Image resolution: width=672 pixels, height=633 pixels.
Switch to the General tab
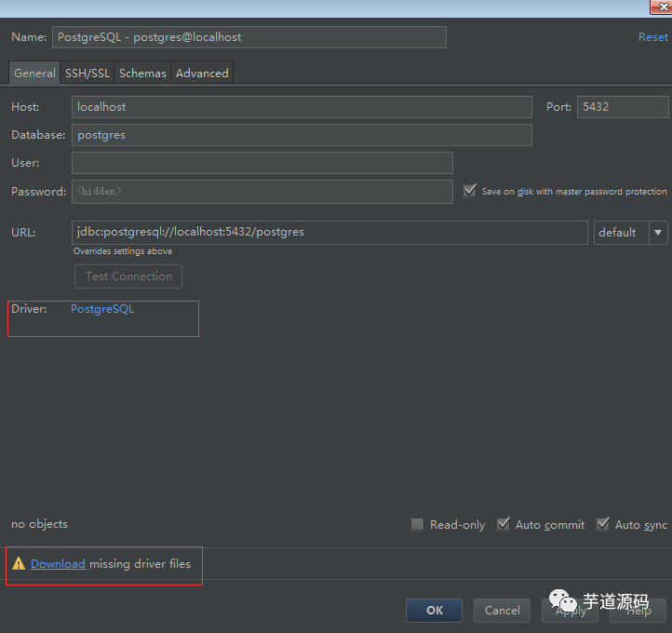[34, 73]
